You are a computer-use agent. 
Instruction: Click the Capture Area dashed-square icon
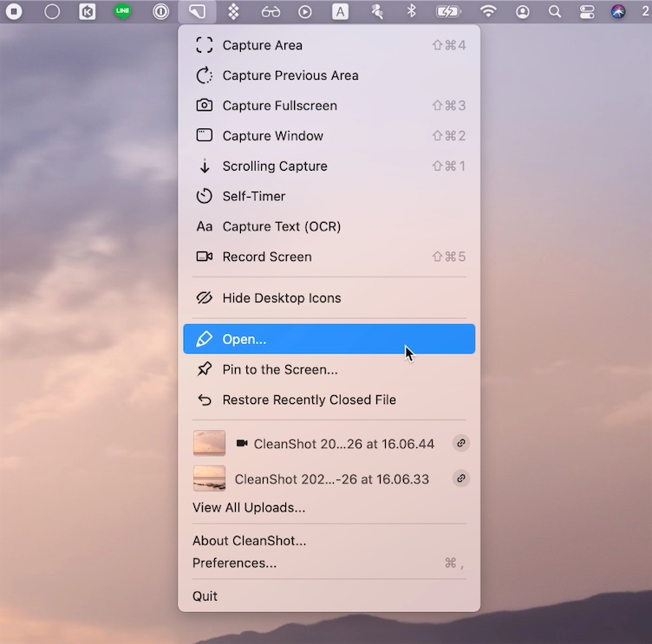(x=204, y=45)
